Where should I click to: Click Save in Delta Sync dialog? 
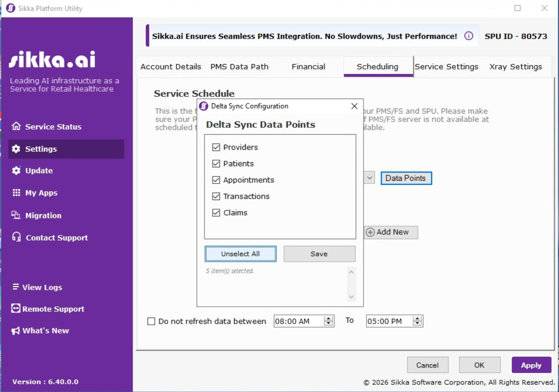point(319,254)
